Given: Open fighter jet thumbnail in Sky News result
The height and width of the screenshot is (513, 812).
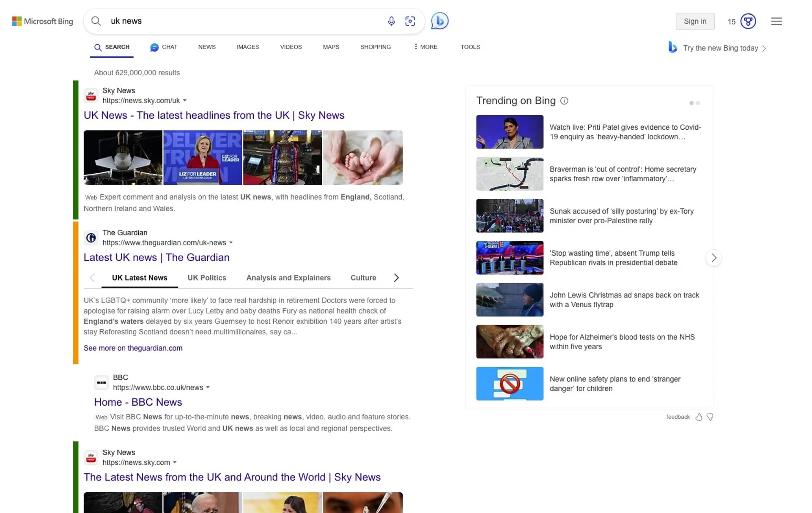Looking at the screenshot, I should [x=123, y=158].
